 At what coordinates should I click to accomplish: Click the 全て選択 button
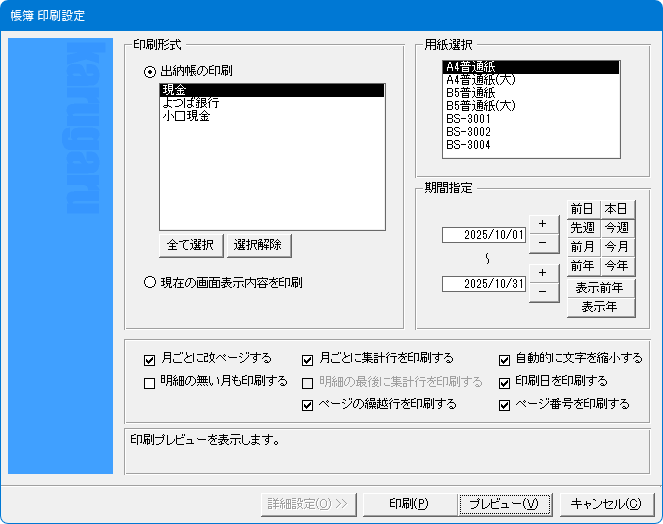point(190,245)
